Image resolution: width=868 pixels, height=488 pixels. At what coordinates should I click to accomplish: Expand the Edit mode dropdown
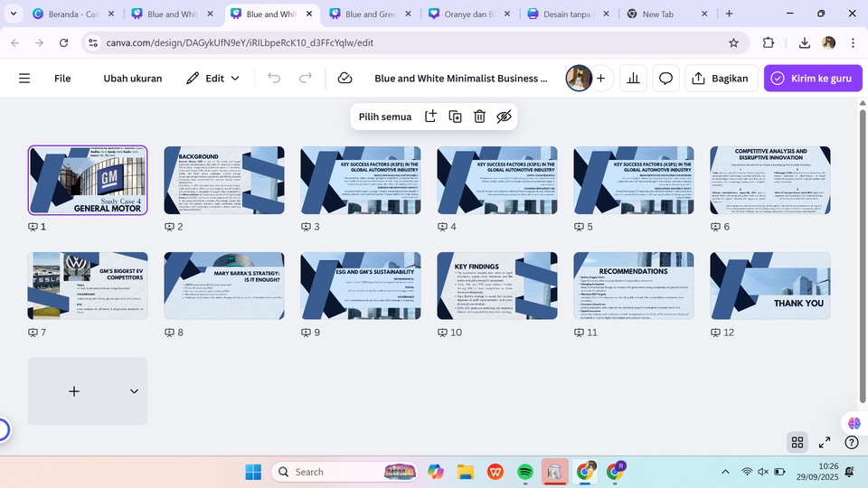click(235, 79)
